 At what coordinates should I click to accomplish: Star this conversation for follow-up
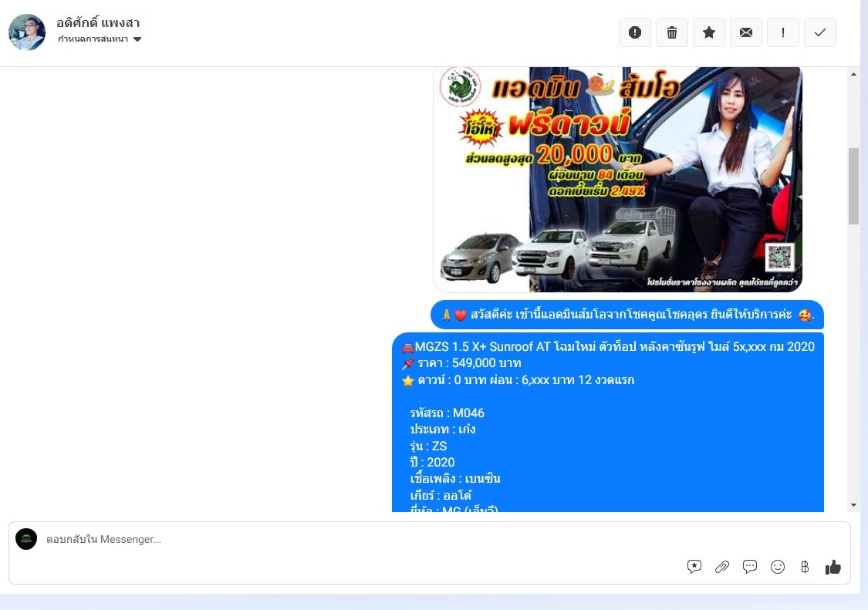point(709,32)
